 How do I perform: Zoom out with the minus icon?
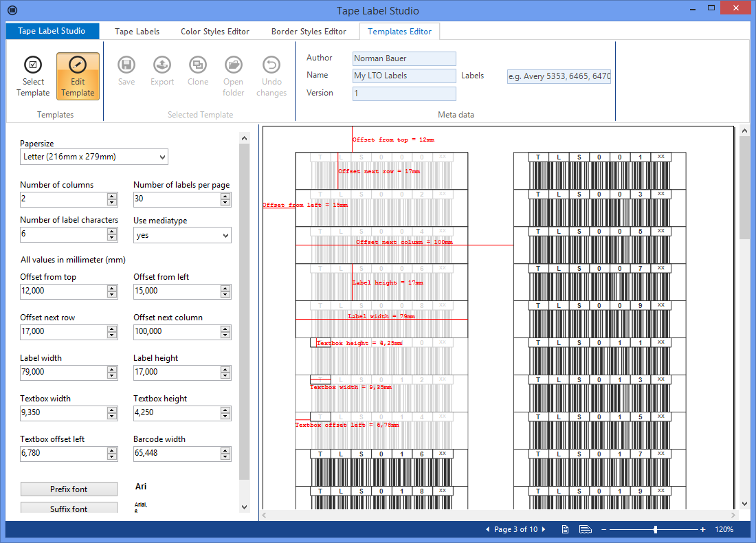(x=603, y=529)
